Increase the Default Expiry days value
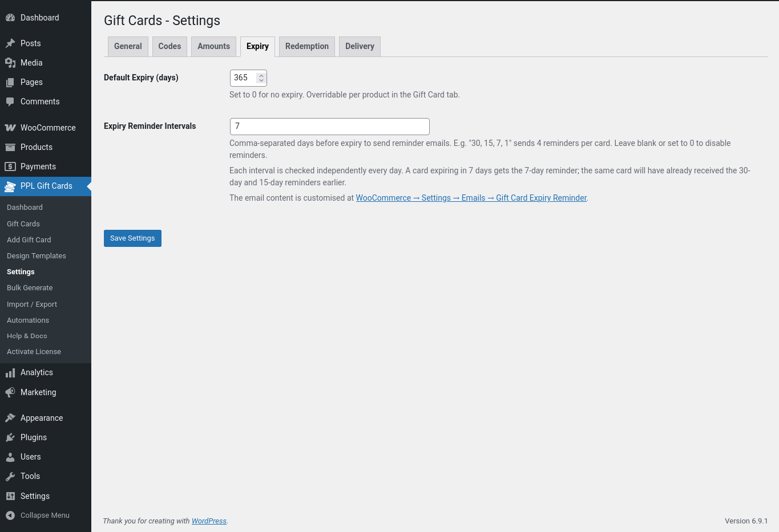Viewport: 779px width, 532px height. (261, 75)
